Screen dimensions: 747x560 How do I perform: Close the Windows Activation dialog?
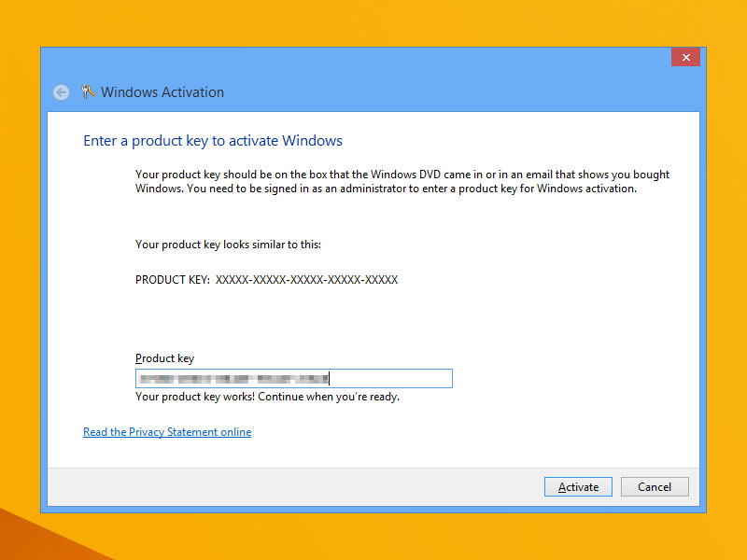685,58
